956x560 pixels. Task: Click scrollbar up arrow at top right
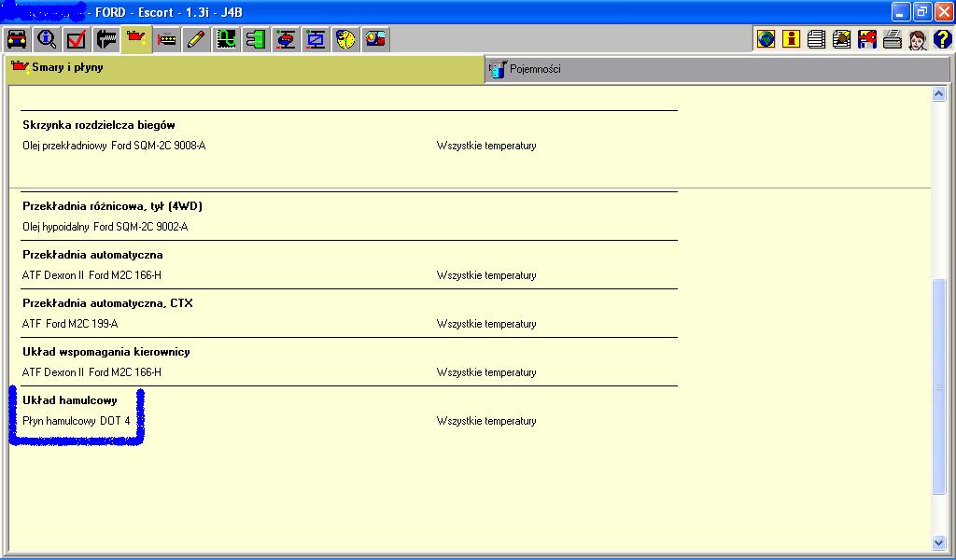coord(939,94)
